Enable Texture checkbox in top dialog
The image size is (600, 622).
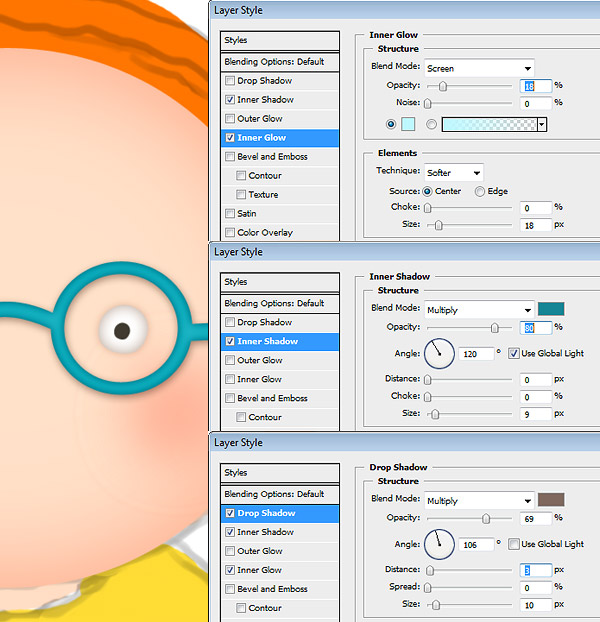pyautogui.click(x=241, y=195)
